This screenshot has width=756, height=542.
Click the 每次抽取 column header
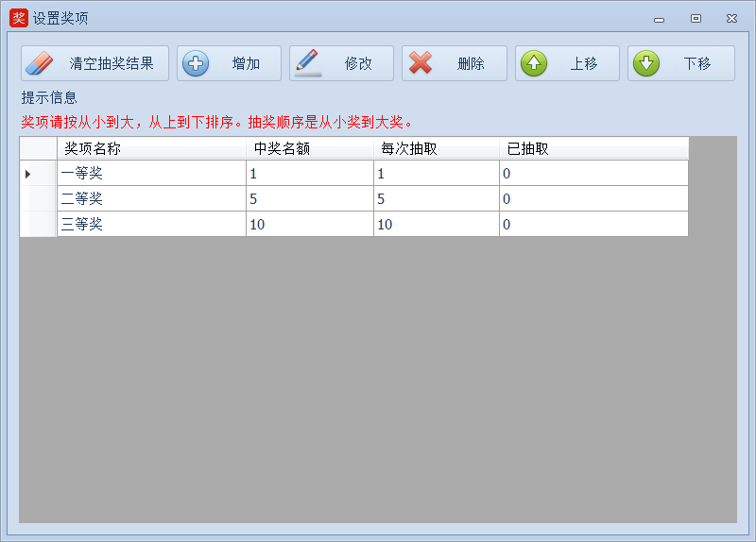[x=436, y=148]
